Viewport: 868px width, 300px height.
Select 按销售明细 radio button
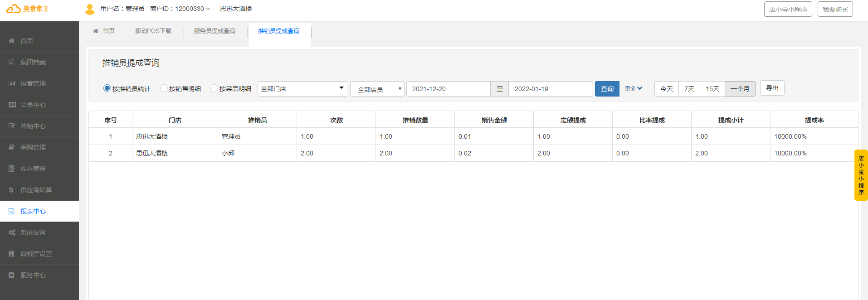pyautogui.click(x=164, y=88)
